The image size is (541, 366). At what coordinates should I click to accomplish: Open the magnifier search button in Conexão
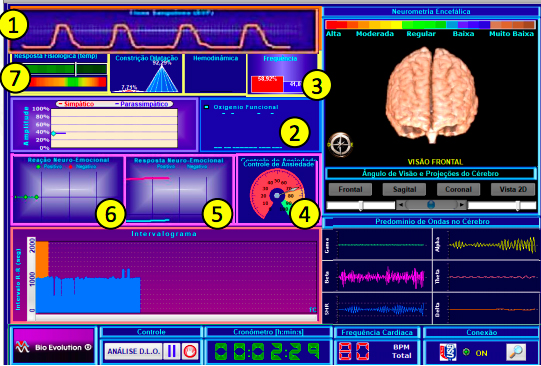516,352
